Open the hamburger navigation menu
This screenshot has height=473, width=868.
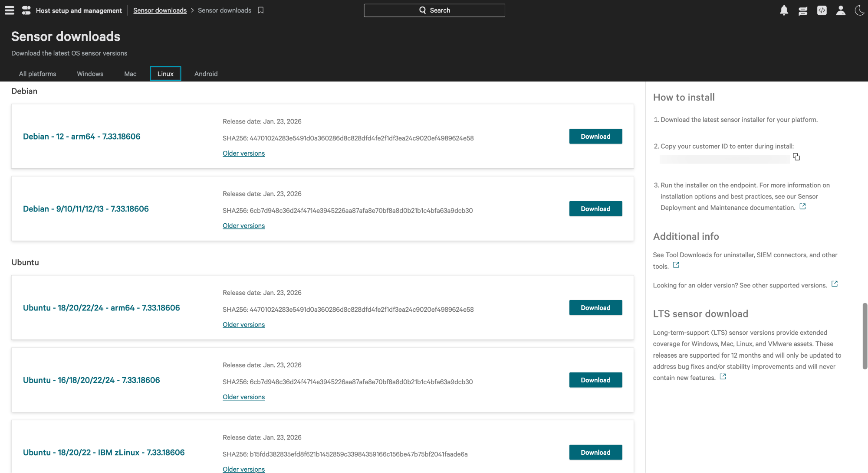pos(10,10)
